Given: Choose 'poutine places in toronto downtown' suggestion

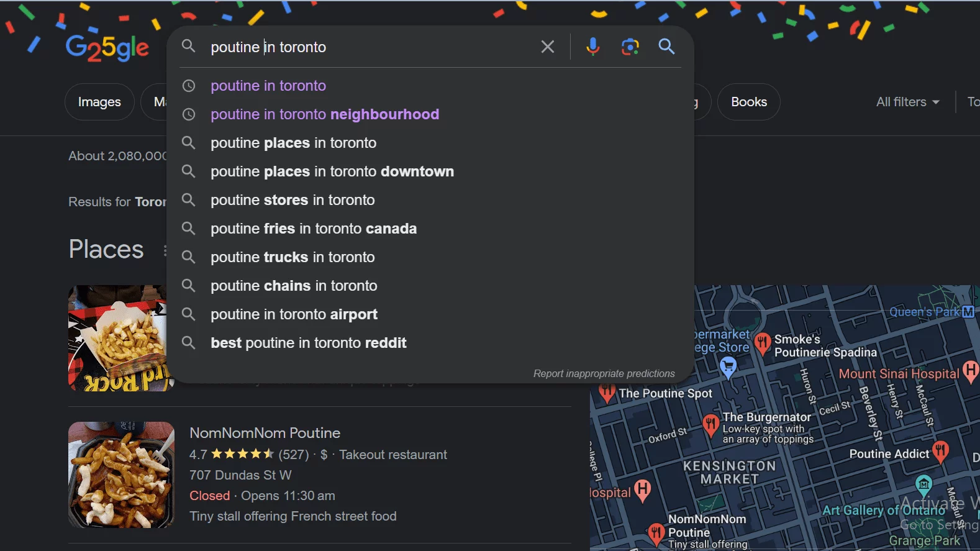Looking at the screenshot, I should (332, 171).
